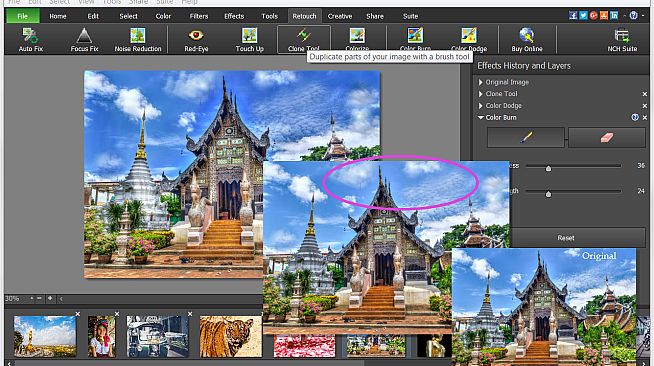This screenshot has height=366, width=654.
Task: Choose the Touch Up tool
Action: tap(249, 40)
